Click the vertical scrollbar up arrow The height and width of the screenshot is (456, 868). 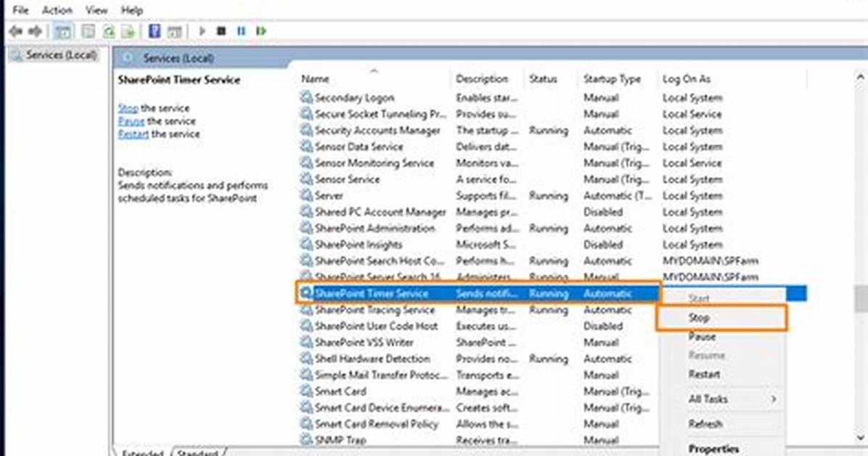860,78
